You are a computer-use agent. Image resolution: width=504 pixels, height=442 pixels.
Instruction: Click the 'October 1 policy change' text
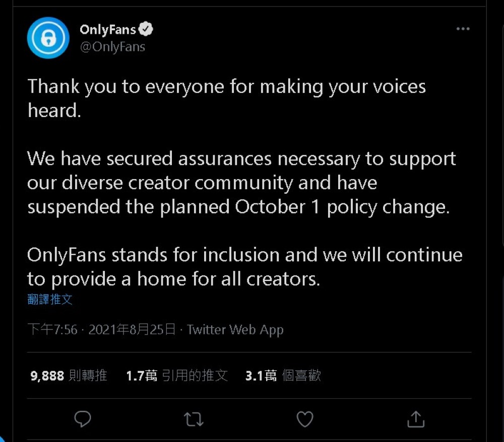tap(342, 207)
